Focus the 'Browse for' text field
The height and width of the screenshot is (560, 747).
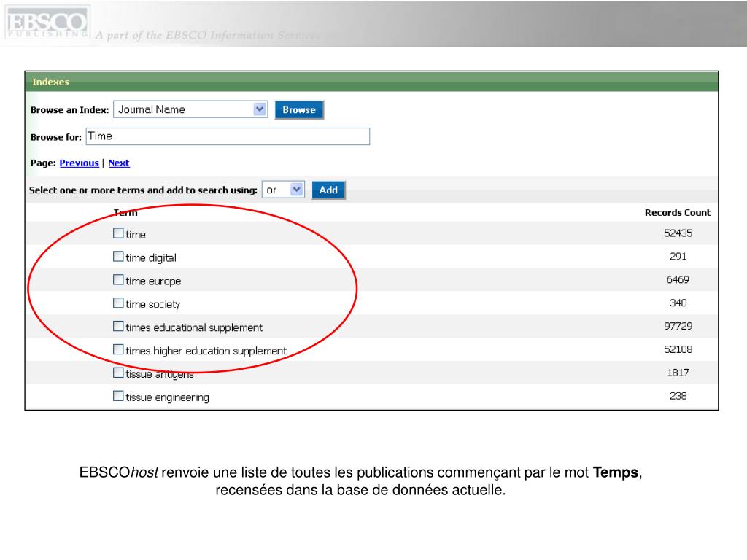[x=228, y=136]
